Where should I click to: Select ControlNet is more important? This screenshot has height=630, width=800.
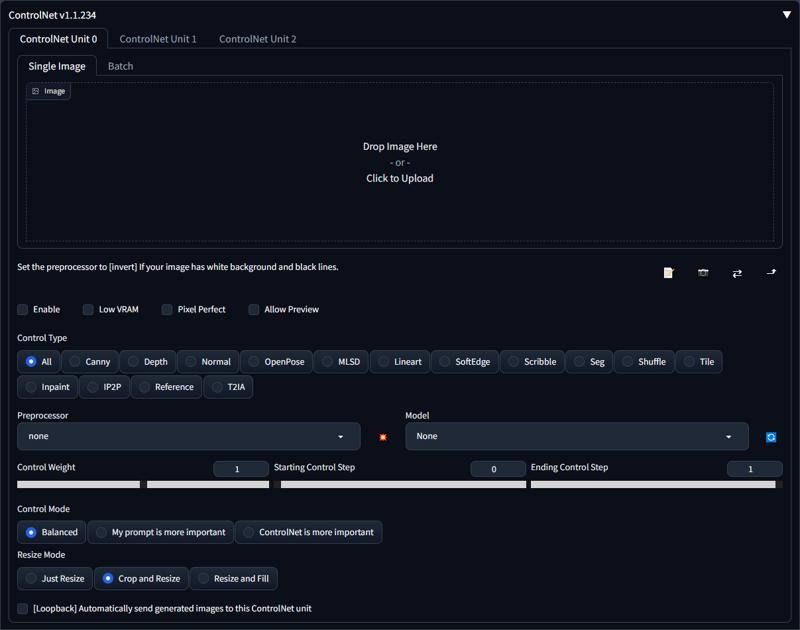point(309,532)
